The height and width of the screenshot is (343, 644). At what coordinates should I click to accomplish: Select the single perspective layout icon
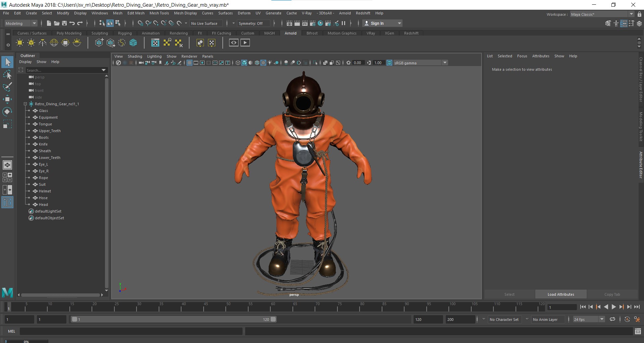[7, 165]
